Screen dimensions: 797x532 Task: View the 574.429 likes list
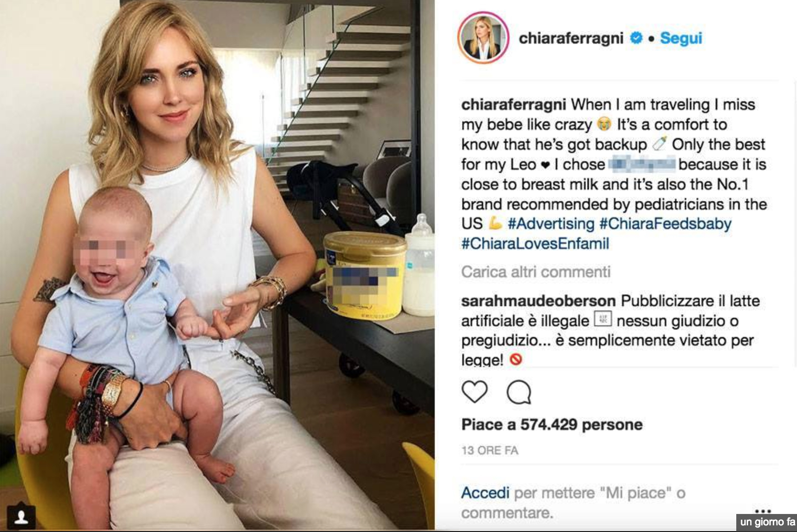[x=552, y=424]
